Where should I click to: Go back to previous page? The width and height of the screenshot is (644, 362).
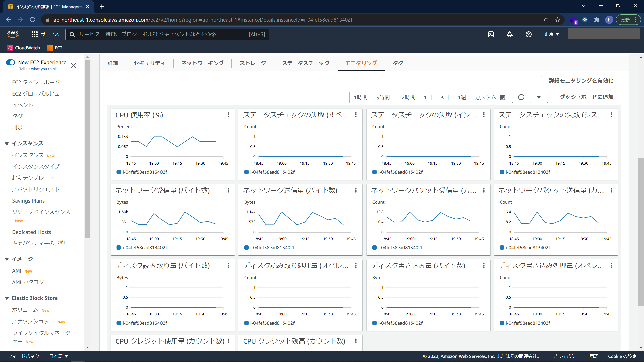tap(8, 20)
